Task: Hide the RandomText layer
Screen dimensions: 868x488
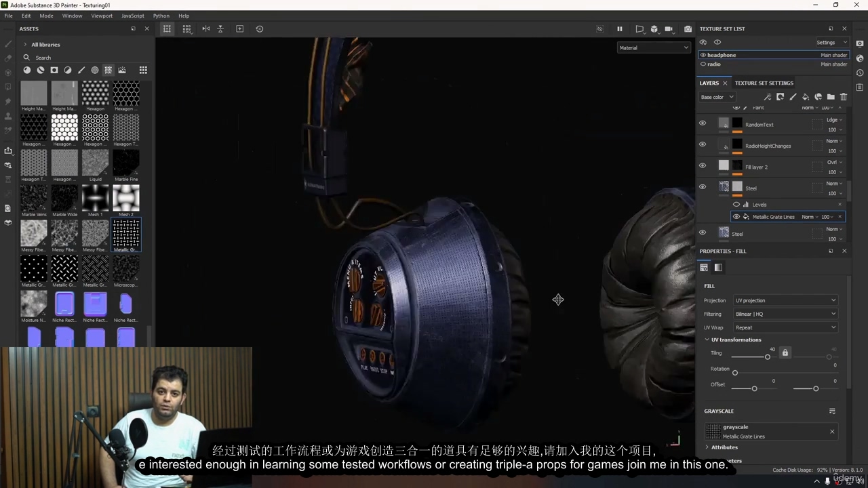Action: [703, 123]
